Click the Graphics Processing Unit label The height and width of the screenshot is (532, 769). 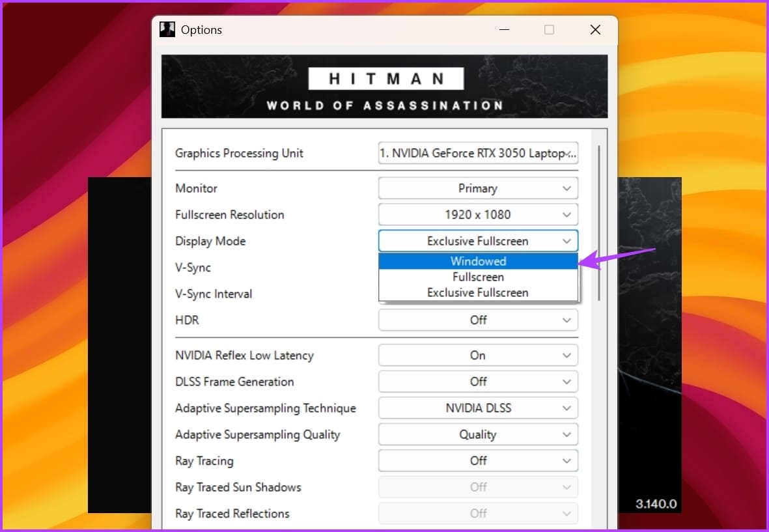pyautogui.click(x=239, y=154)
